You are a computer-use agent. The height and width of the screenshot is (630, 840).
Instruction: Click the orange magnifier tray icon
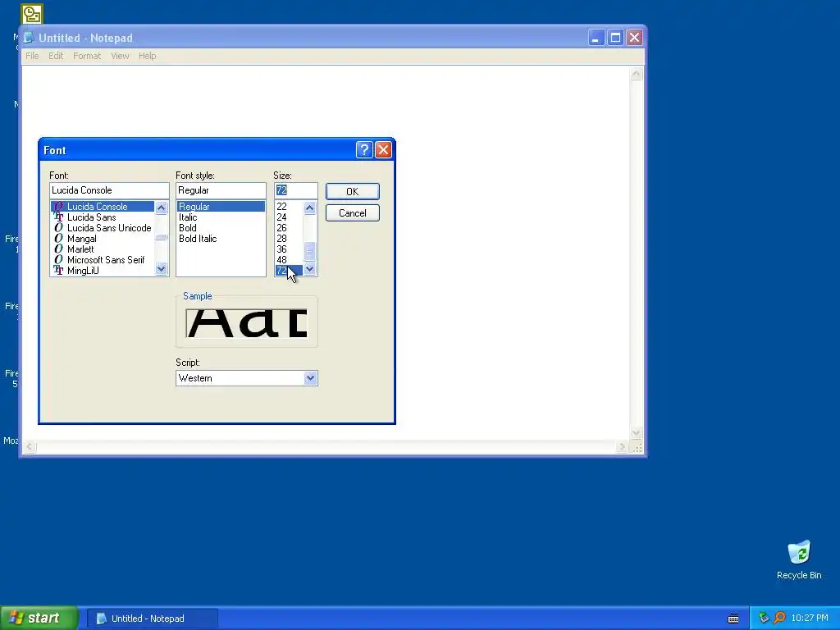(779, 619)
